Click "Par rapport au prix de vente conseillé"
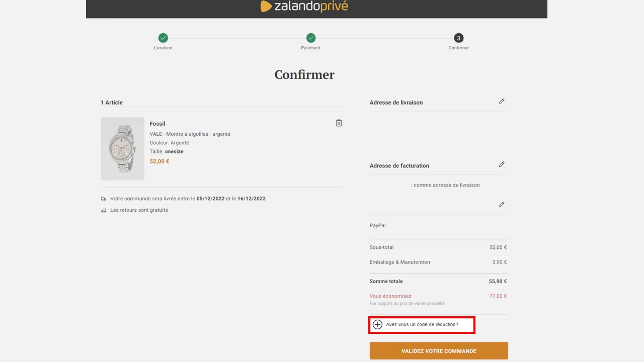644x362 pixels. tap(407, 304)
